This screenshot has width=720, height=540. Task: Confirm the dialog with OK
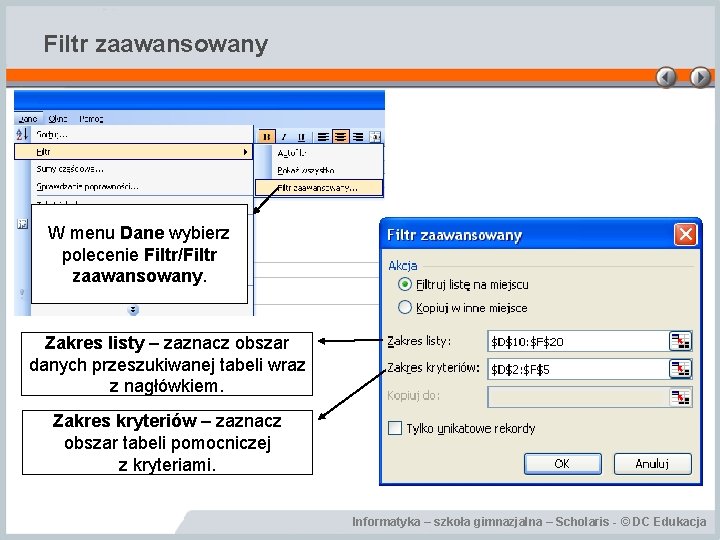point(562,463)
